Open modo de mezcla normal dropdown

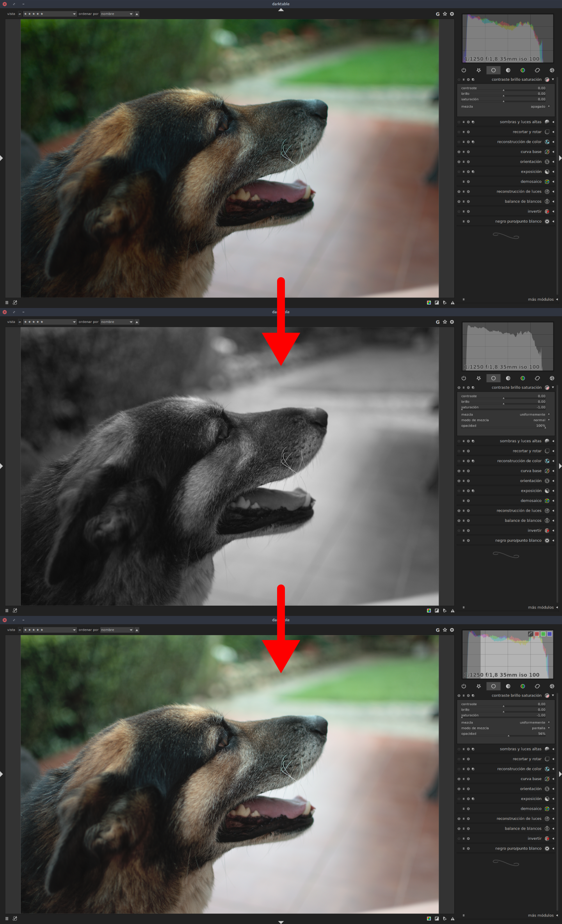[505, 420]
